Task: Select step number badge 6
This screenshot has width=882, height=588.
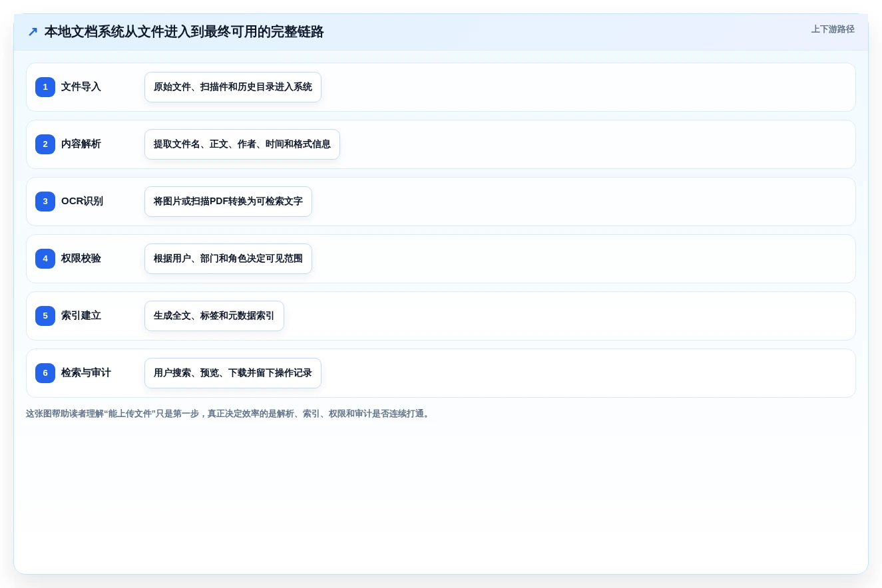Action: pyautogui.click(x=45, y=373)
